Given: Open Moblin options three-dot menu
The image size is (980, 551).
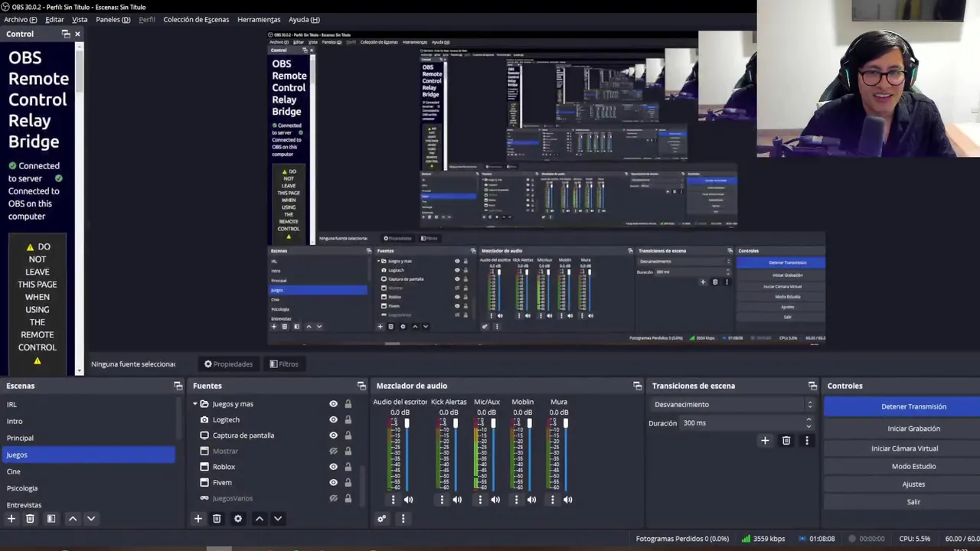Looking at the screenshot, I should coord(516,500).
